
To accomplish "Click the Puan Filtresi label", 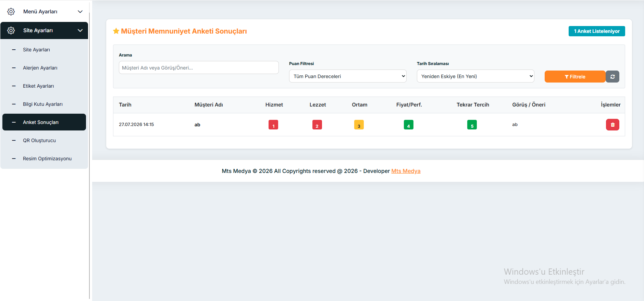I will (x=301, y=64).
